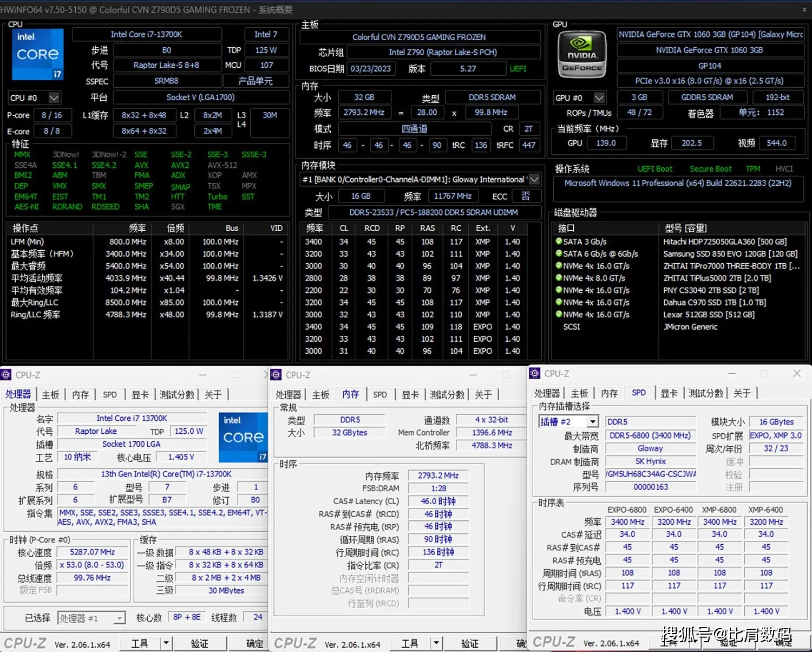Click the right CPU-Z window title icon
Image resolution: width=812 pixels, height=652 pixels.
[x=535, y=374]
